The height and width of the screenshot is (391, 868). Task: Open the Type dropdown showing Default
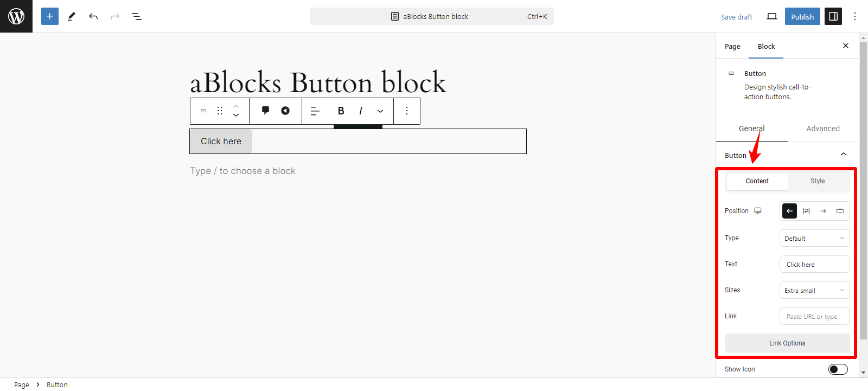[814, 238]
